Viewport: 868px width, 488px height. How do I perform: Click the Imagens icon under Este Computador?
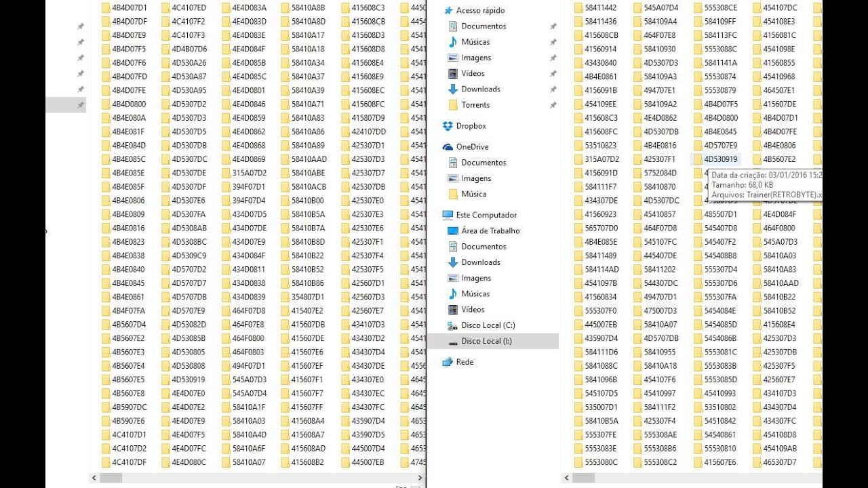click(454, 278)
